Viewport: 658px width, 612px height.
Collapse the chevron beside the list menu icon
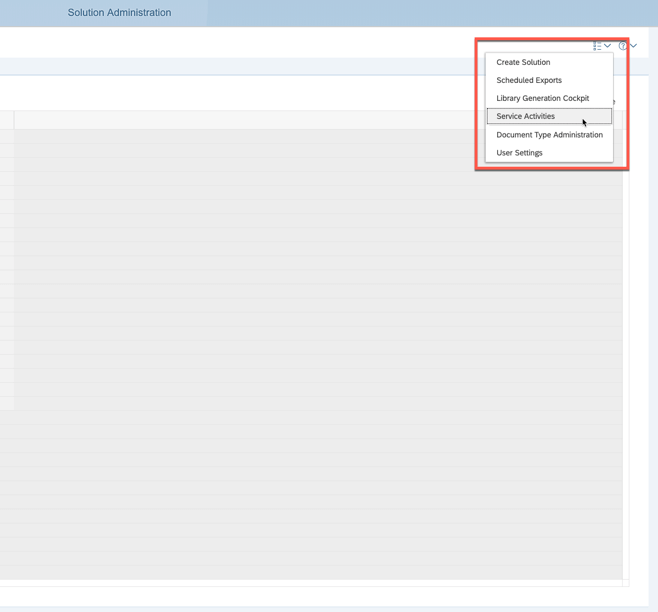(x=607, y=46)
